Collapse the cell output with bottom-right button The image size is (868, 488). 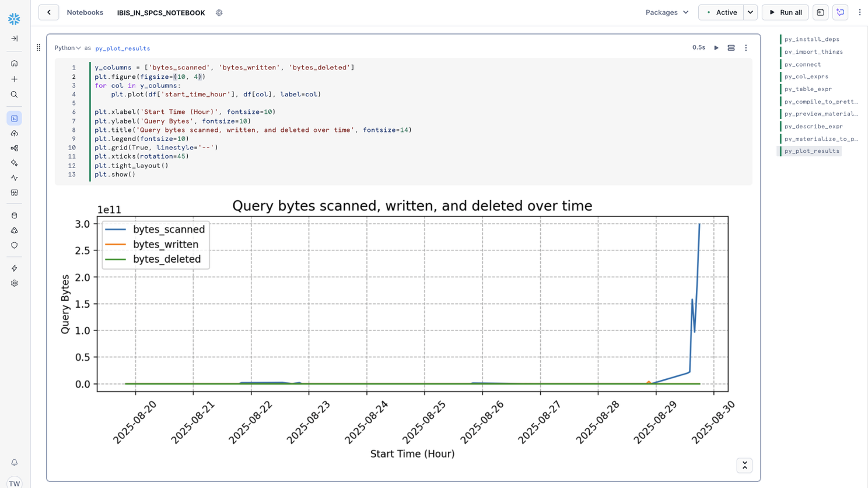744,465
